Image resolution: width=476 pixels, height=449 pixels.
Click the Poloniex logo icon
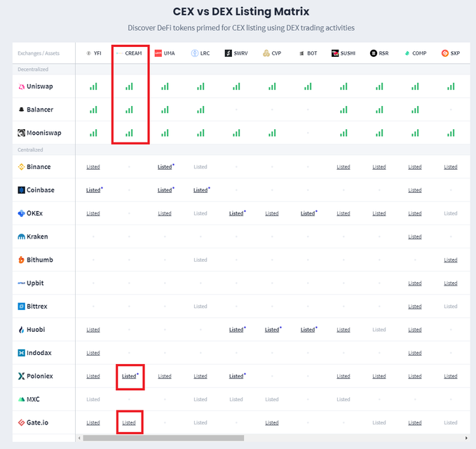(21, 376)
